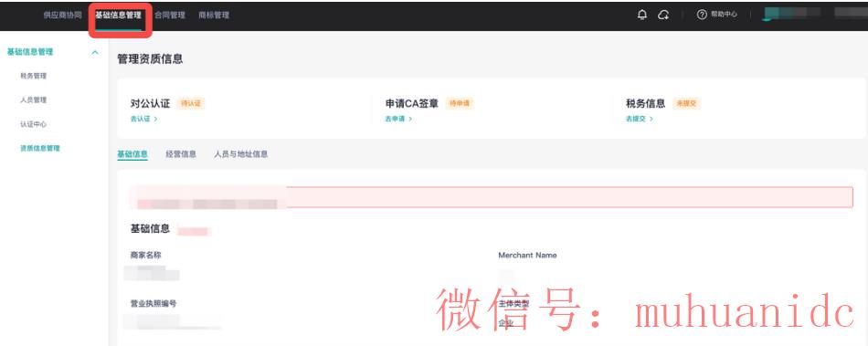Collapse the 基础信息管理 sidebar group

(95, 52)
